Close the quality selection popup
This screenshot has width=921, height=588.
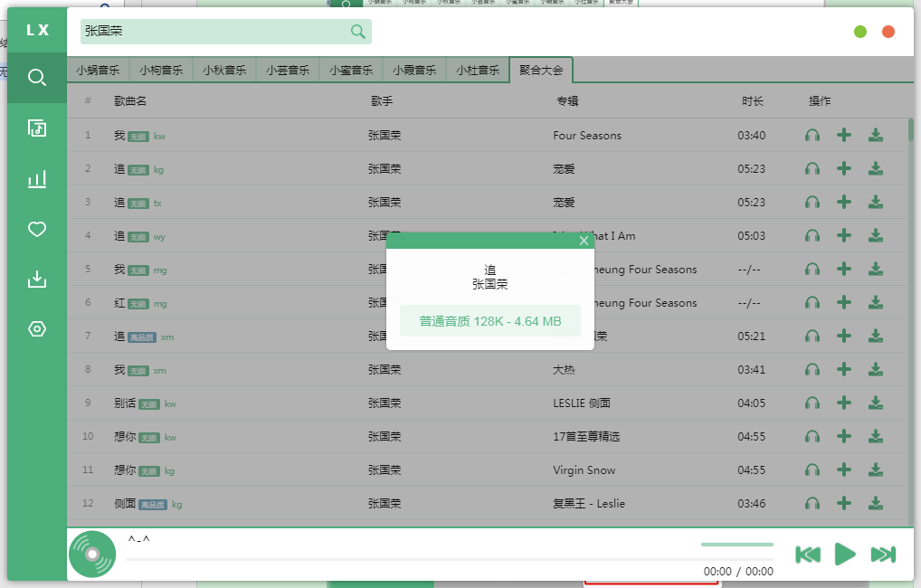click(x=584, y=241)
